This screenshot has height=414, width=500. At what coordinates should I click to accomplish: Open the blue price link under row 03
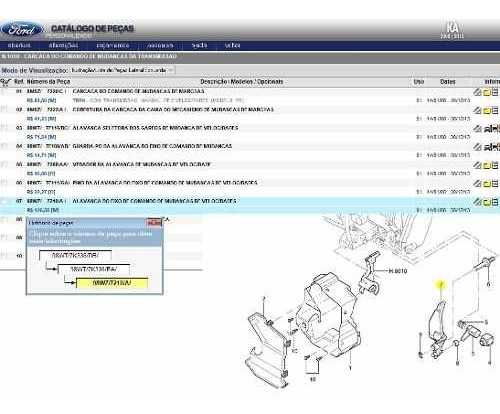(x=41, y=137)
